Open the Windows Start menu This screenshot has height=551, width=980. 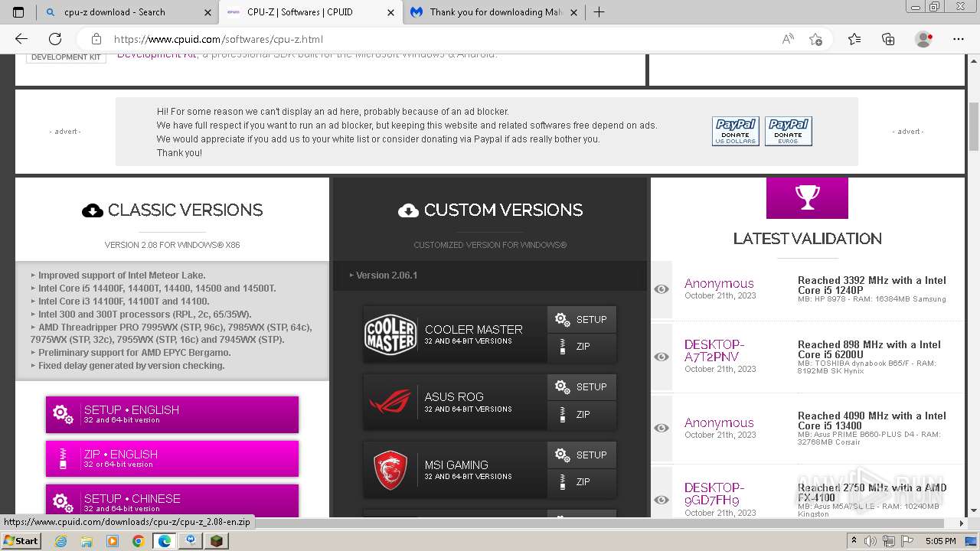click(x=21, y=540)
